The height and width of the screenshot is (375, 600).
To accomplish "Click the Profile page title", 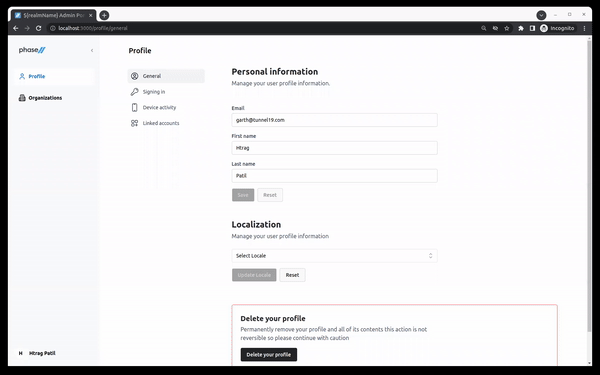I will tap(140, 51).
